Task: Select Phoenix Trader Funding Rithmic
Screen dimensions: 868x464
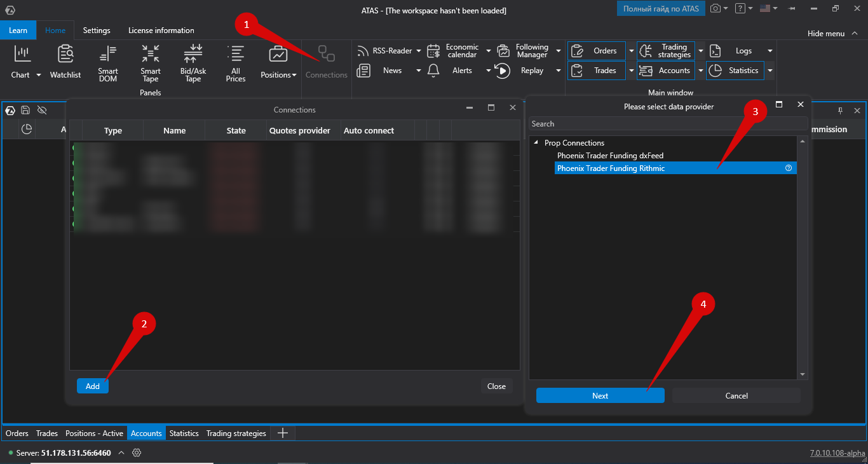Action: (x=675, y=168)
